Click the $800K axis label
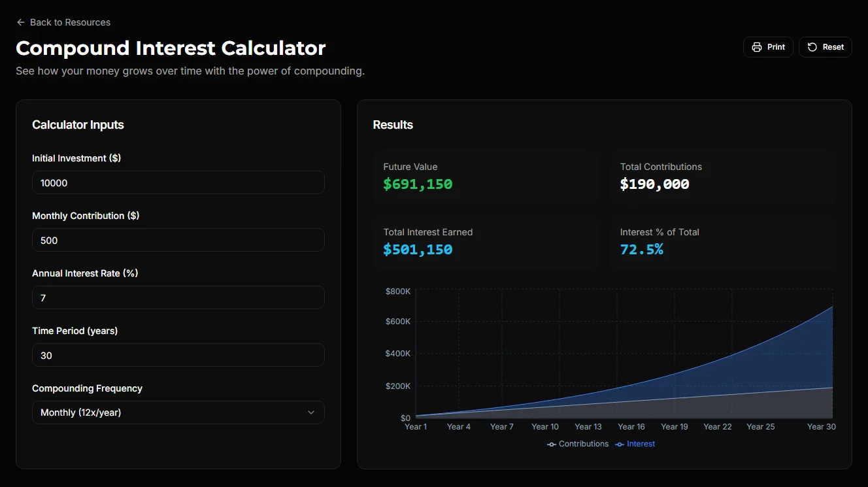The image size is (868, 487). click(398, 292)
